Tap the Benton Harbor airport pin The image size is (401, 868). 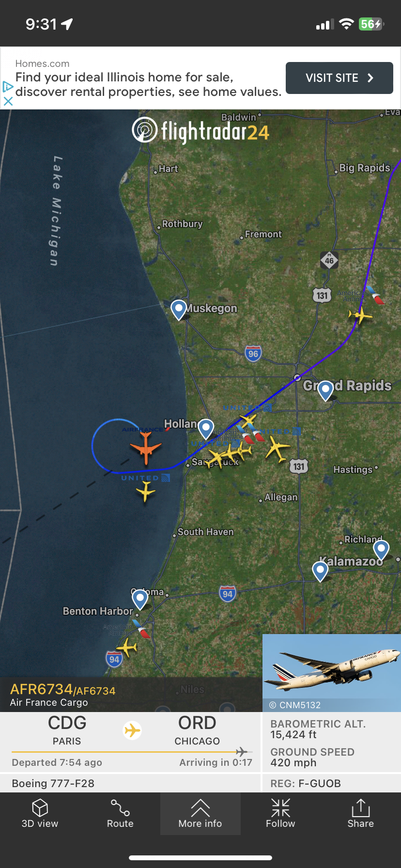(x=140, y=599)
